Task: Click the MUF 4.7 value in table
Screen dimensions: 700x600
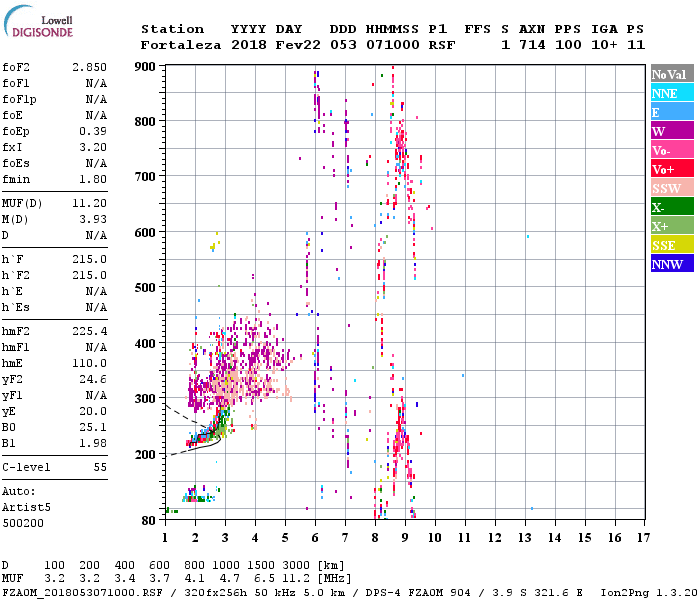Action: 229,579
